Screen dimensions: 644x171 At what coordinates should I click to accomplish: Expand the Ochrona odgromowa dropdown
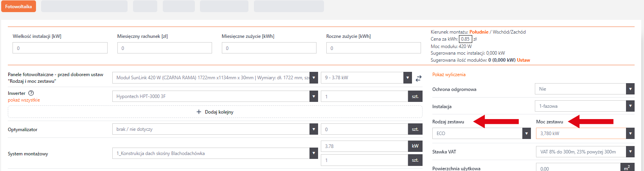tap(585, 89)
